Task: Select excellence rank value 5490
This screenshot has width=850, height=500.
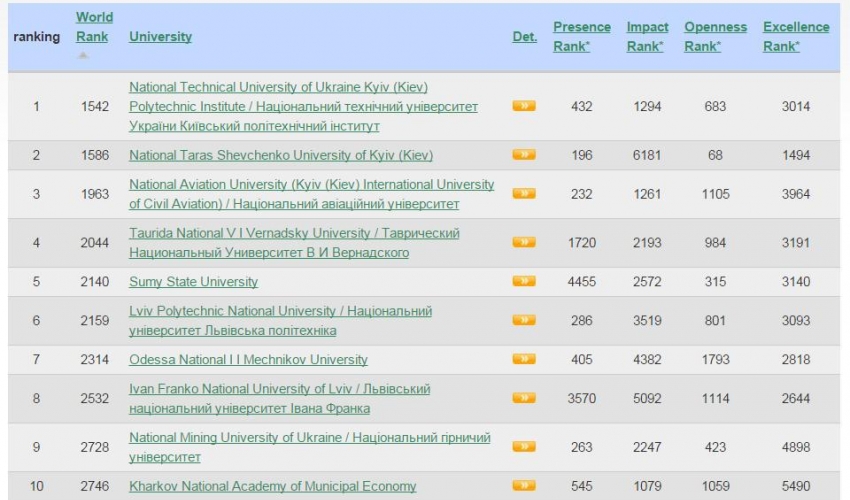Action: pyautogui.click(x=796, y=486)
